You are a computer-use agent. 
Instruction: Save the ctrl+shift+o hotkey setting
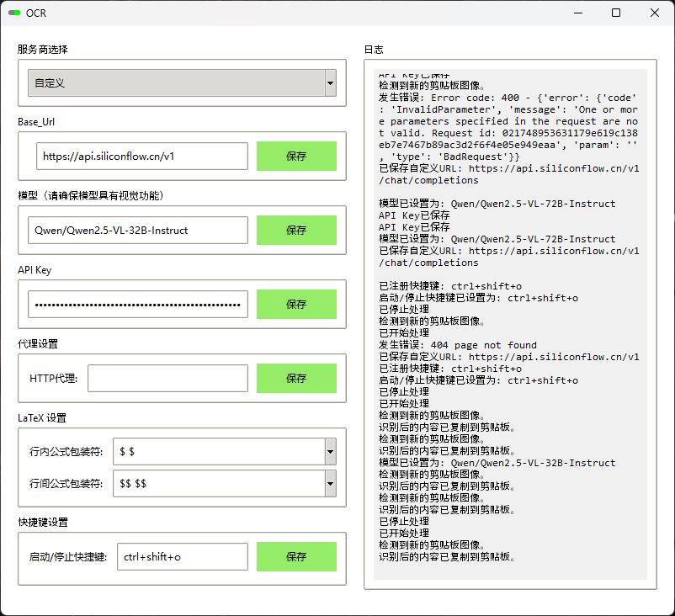point(296,557)
